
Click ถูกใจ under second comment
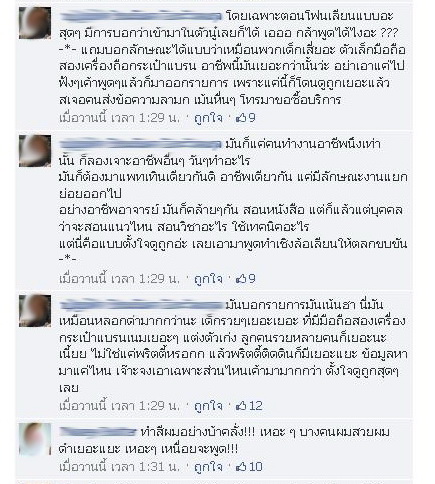208,279
